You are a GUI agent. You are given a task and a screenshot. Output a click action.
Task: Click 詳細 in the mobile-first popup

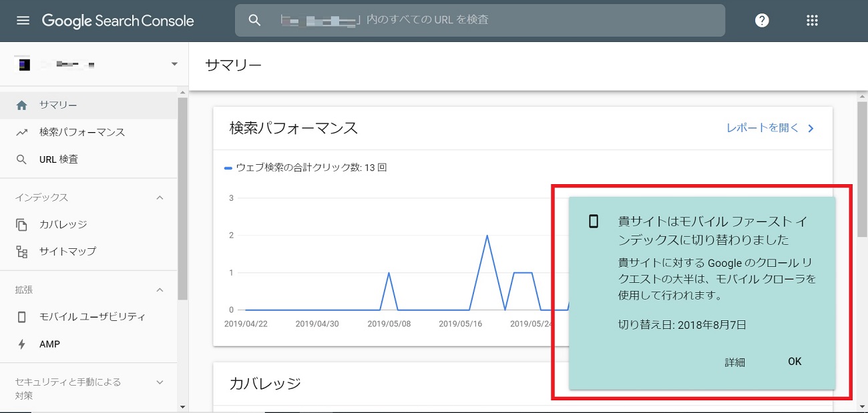point(734,362)
